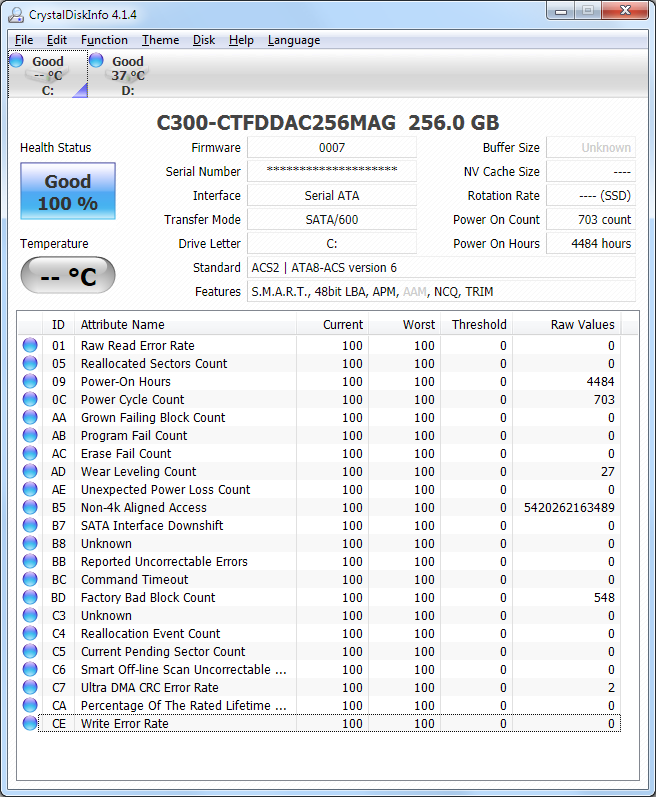
Task: Click status orb of Ultra DMA CRC Error Rate
Action: click(x=30, y=687)
